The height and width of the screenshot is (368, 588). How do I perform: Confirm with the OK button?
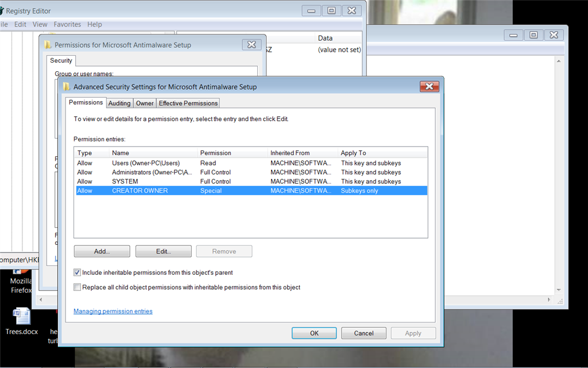point(314,333)
